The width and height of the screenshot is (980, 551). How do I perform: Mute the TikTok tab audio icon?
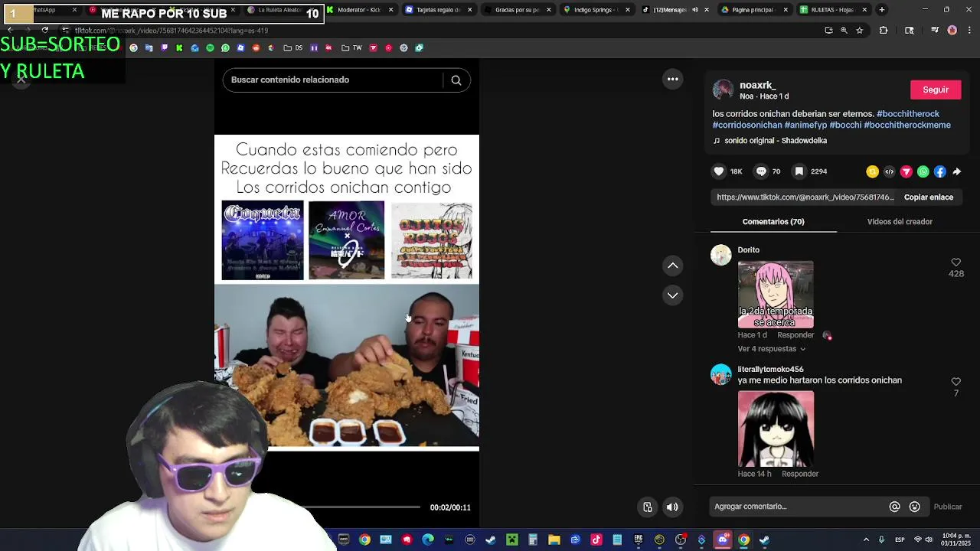(695, 10)
